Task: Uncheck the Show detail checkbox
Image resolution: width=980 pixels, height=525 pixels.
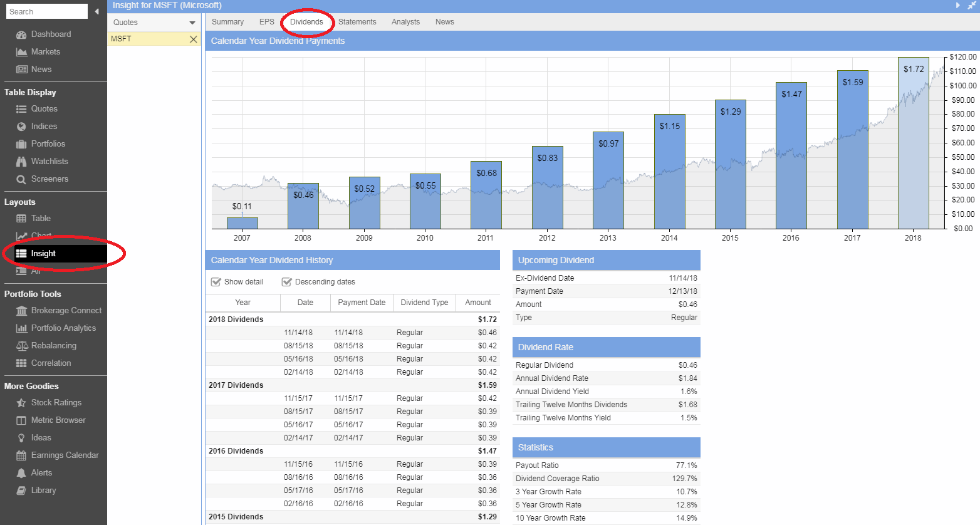Action: 216,282
